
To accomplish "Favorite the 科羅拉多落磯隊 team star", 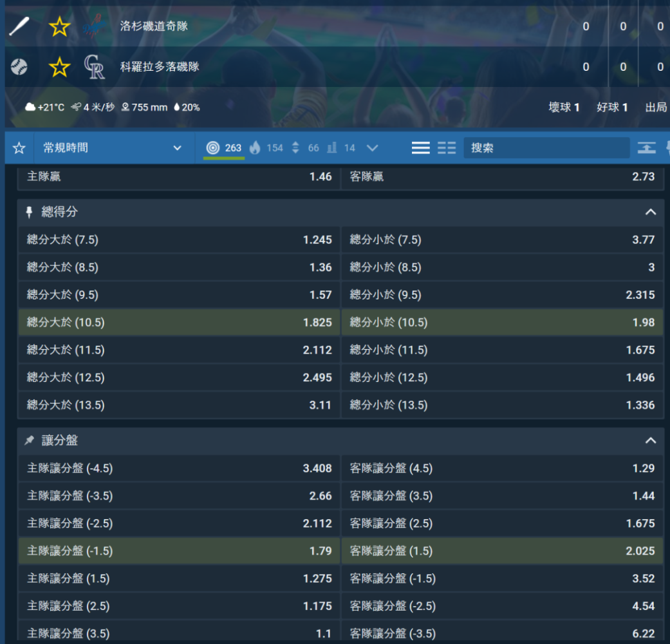I will pyautogui.click(x=59, y=67).
